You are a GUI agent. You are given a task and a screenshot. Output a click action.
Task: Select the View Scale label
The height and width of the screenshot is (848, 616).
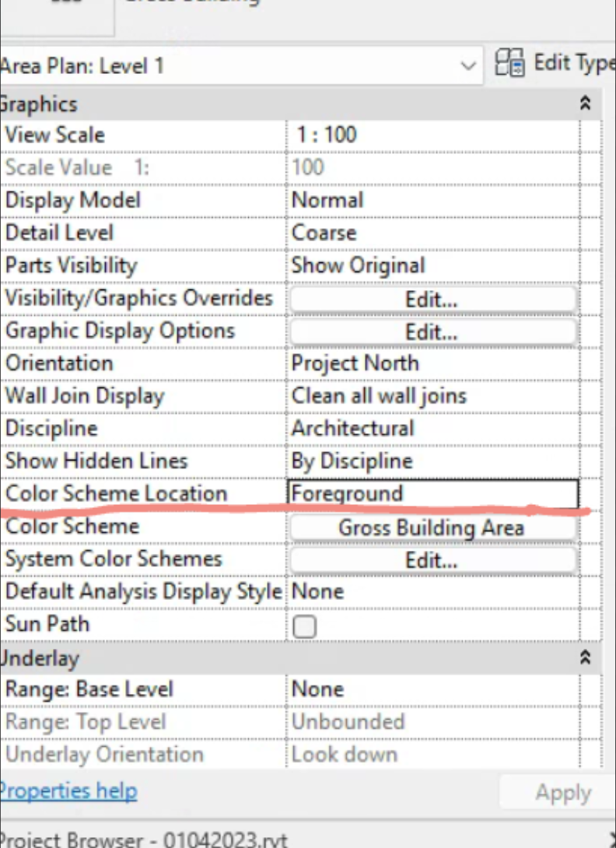point(54,135)
